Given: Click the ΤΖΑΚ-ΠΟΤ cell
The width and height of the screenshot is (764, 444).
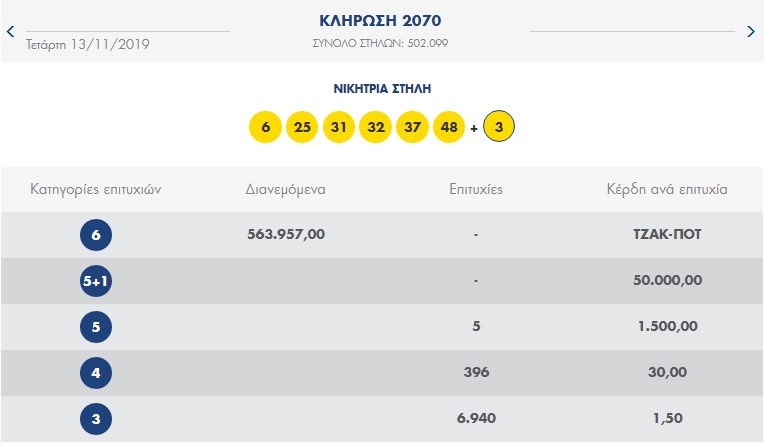Looking at the screenshot, I should point(667,234).
